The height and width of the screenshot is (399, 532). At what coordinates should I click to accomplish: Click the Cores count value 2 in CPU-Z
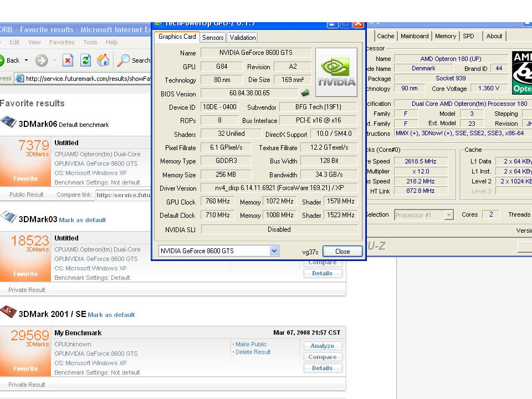pos(490,214)
